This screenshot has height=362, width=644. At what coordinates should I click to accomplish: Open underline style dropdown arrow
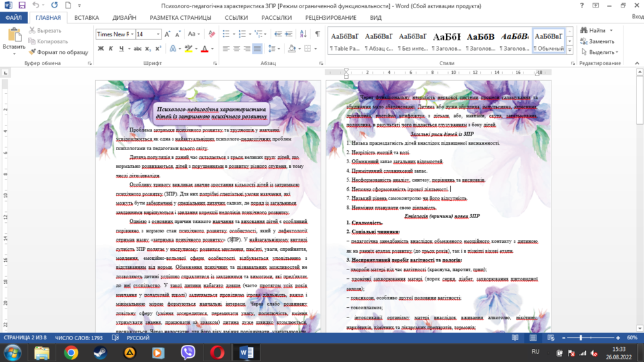click(x=129, y=49)
